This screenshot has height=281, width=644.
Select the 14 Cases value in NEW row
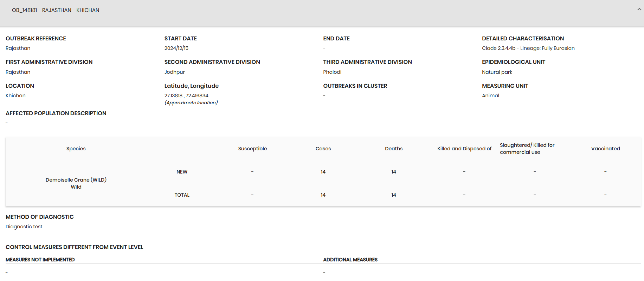coord(323,172)
